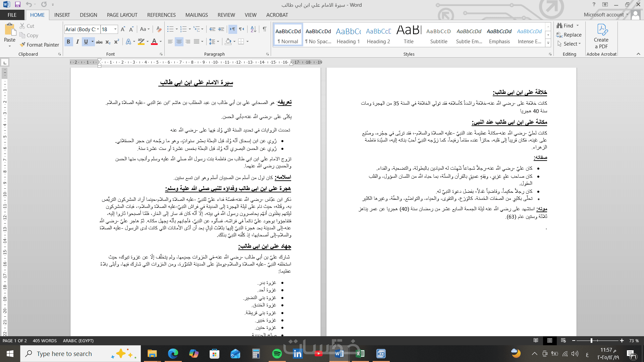The width and height of the screenshot is (644, 362).
Task: Click the Replace button
Action: coord(569,35)
